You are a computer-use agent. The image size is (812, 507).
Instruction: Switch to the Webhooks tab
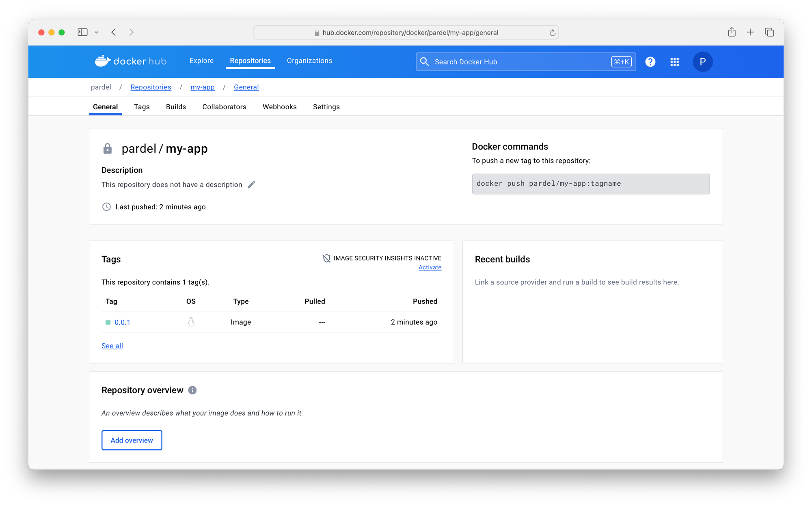pyautogui.click(x=280, y=107)
